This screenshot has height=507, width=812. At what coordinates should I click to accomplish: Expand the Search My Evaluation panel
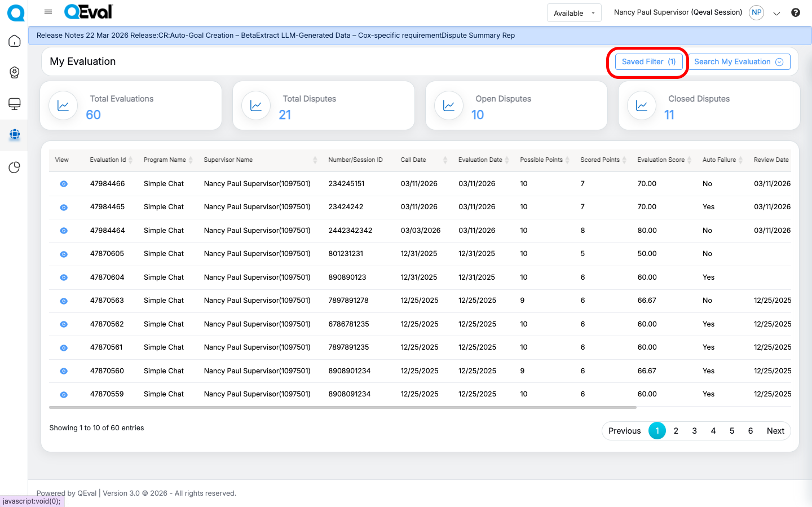(x=738, y=62)
